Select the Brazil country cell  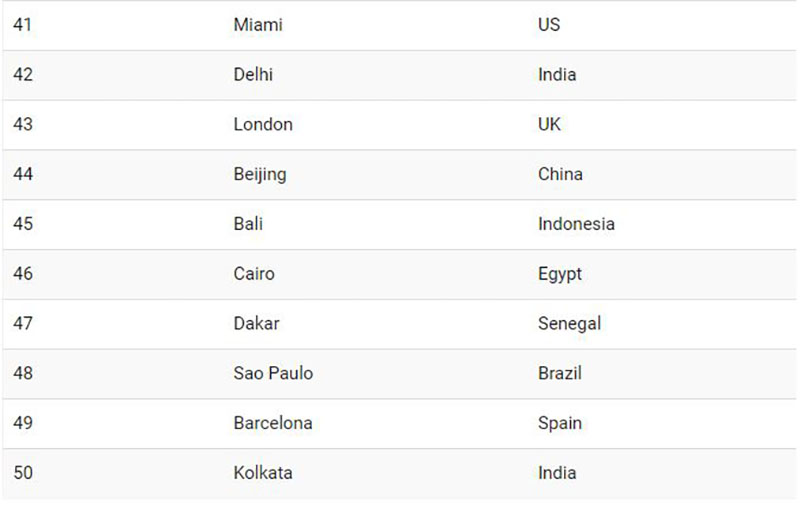coord(559,373)
